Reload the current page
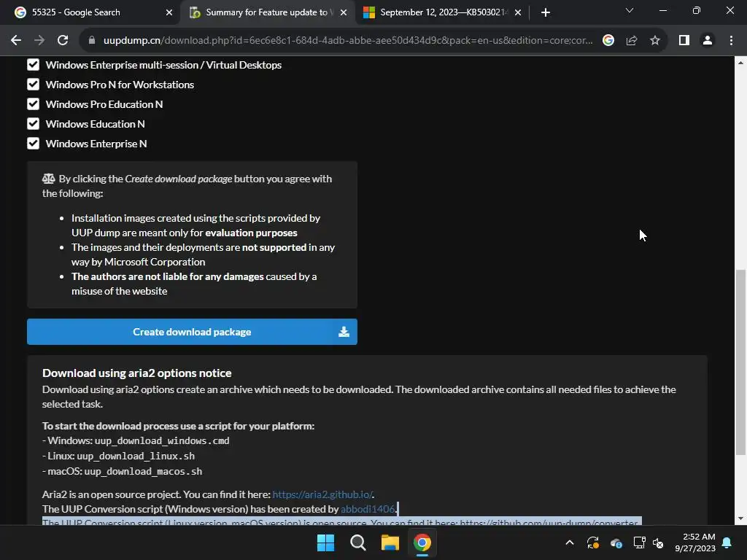Viewport: 747px width, 560px height. coord(63,41)
